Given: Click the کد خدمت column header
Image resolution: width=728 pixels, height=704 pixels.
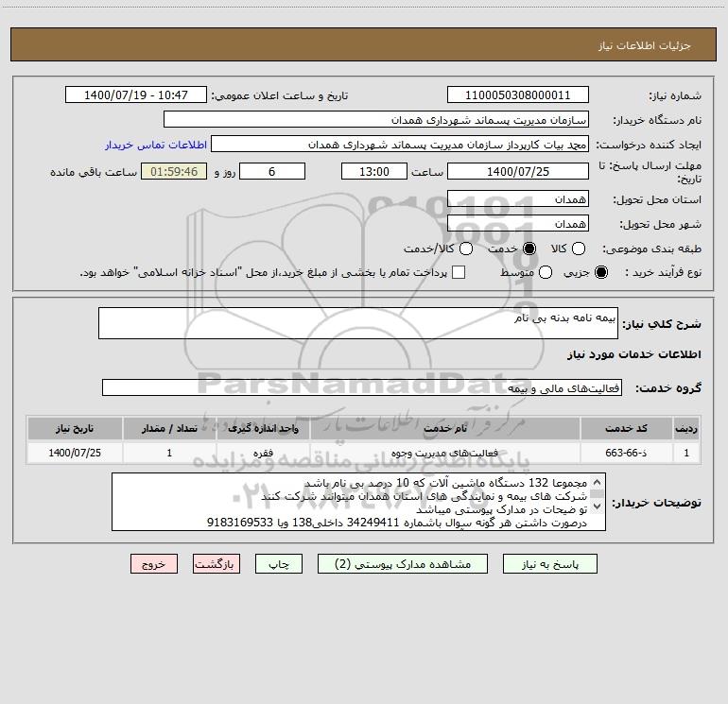Looking at the screenshot, I should [626, 428].
